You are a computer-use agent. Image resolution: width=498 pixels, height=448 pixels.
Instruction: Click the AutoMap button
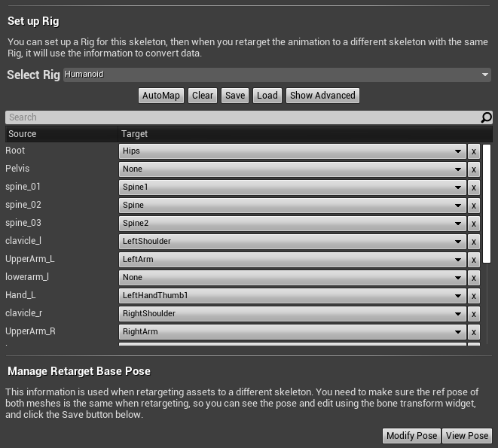point(161,96)
